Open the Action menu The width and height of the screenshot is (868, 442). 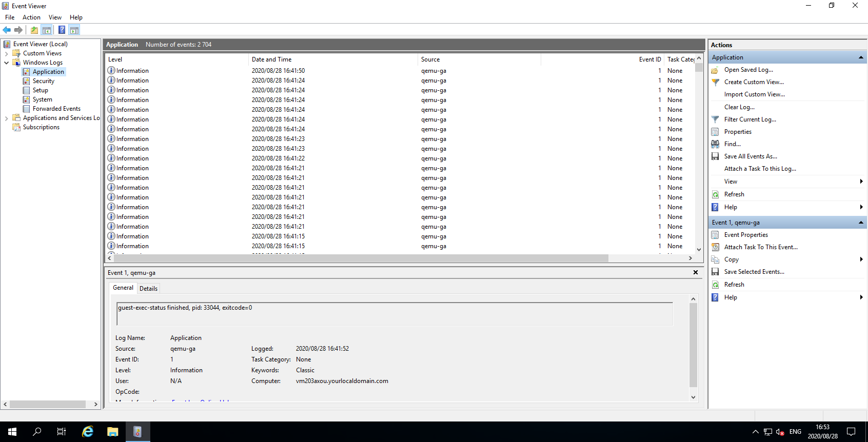[31, 17]
